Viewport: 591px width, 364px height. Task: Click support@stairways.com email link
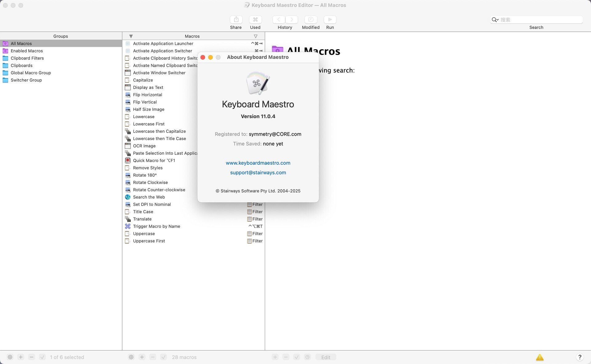[258, 173]
